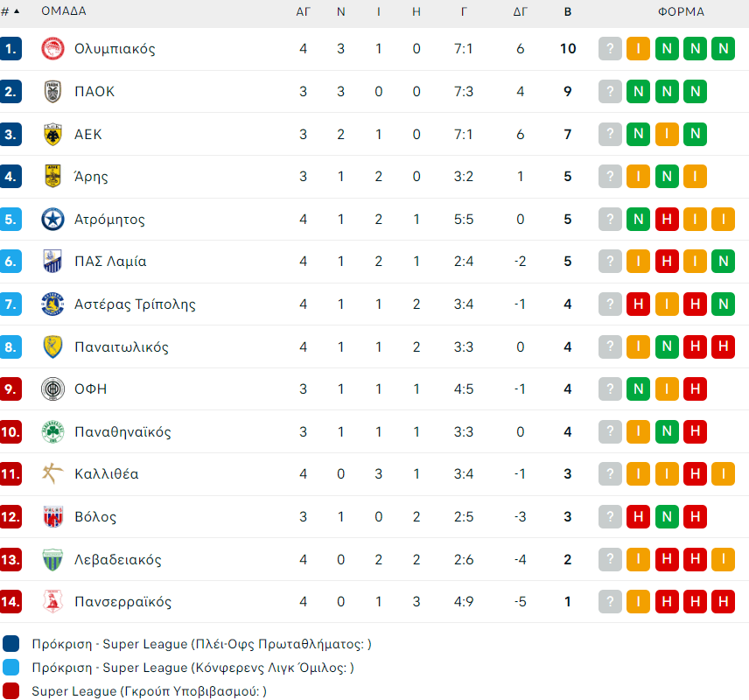Click the Παναθηναϊκός green clover logo

coord(52,432)
